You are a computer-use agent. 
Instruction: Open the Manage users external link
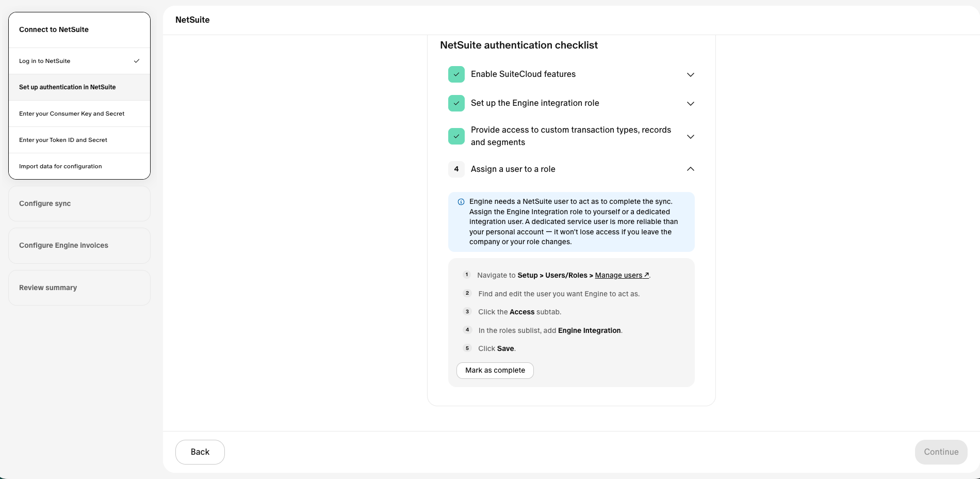(622, 275)
